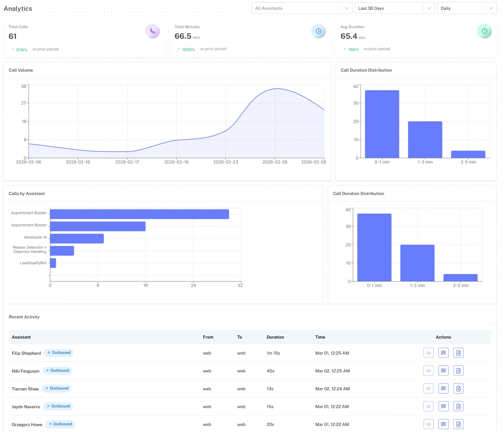Click the LeadQualifyBot bar in Calls by Assistant

[x=53, y=263]
